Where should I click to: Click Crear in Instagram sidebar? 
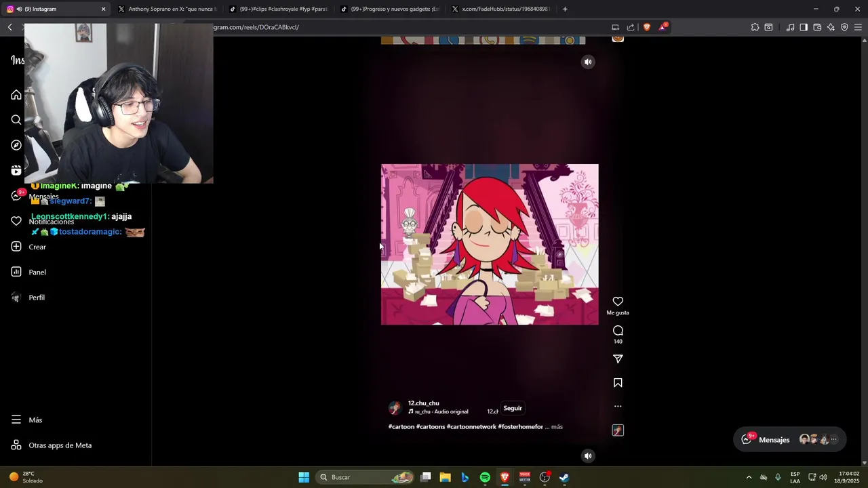28,247
